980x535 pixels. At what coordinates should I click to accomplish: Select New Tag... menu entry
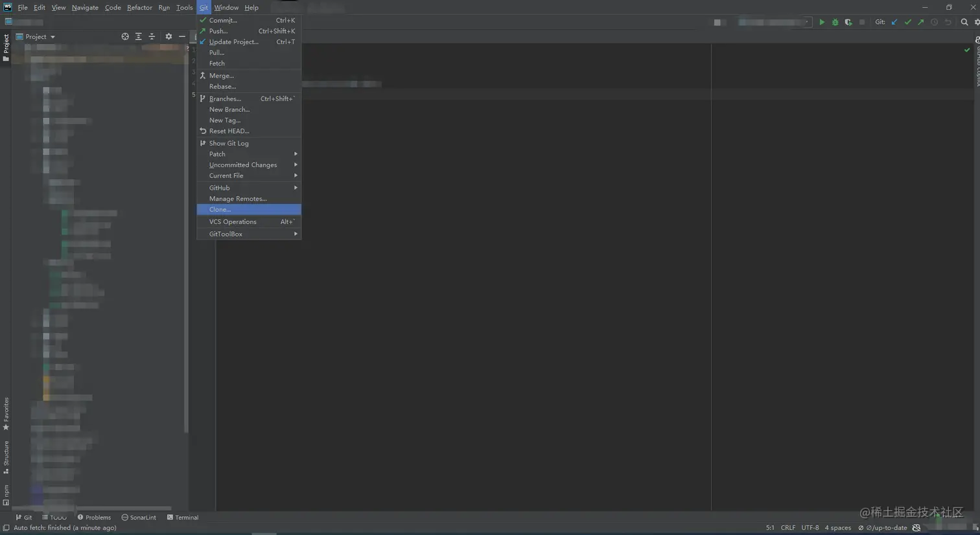(249, 120)
